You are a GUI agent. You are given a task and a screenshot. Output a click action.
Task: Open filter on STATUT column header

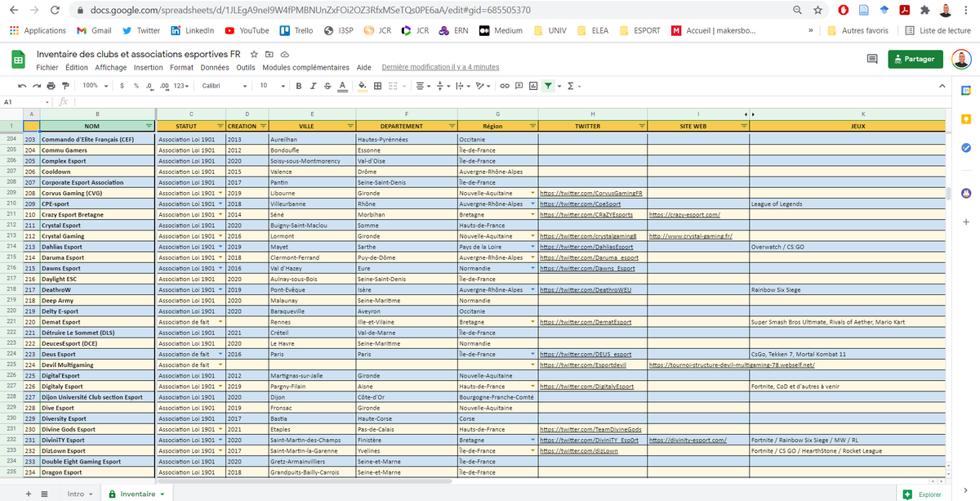[220, 126]
